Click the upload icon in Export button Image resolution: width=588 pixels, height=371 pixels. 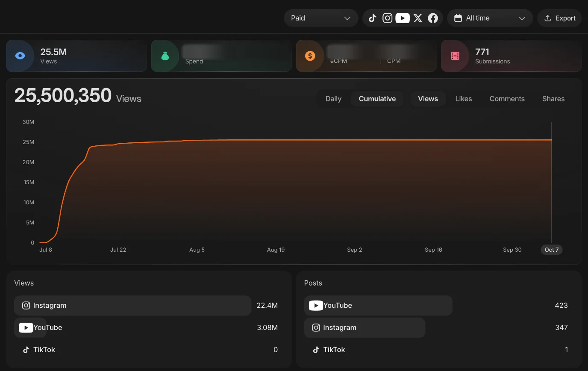click(x=547, y=18)
